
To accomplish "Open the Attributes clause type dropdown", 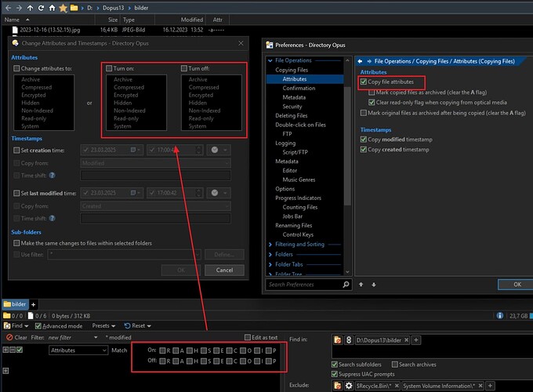I will point(78,350).
